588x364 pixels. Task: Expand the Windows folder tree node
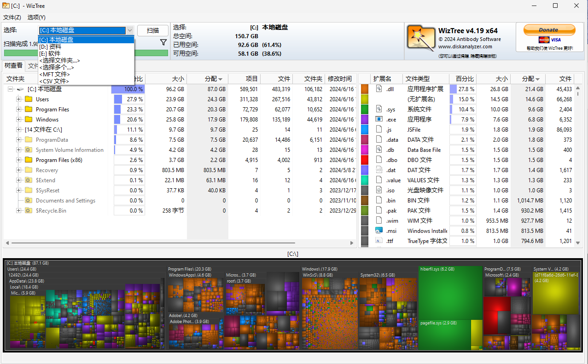point(19,120)
